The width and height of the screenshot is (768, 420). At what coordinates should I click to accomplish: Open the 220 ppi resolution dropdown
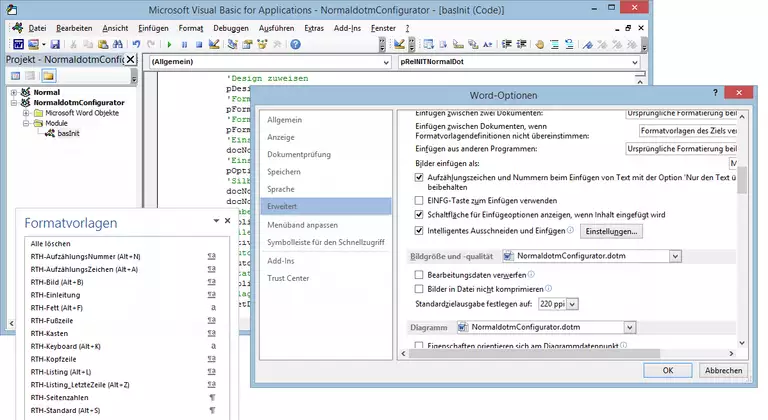(572, 303)
